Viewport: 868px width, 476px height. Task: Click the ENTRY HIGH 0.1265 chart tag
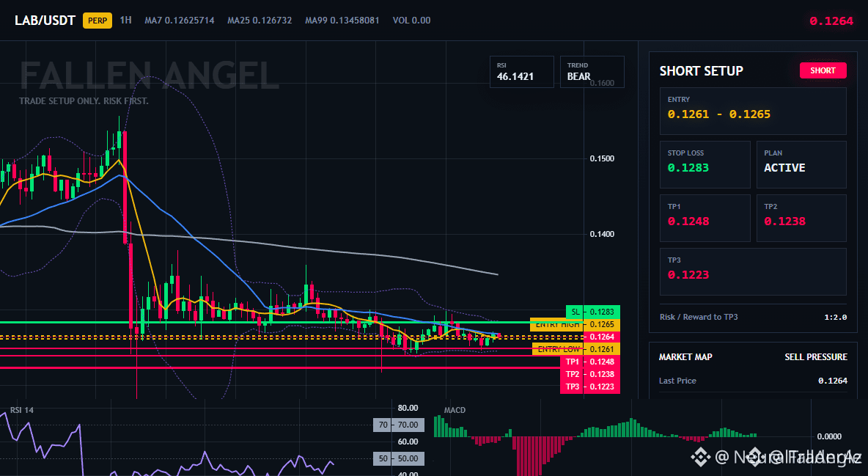[575, 325]
